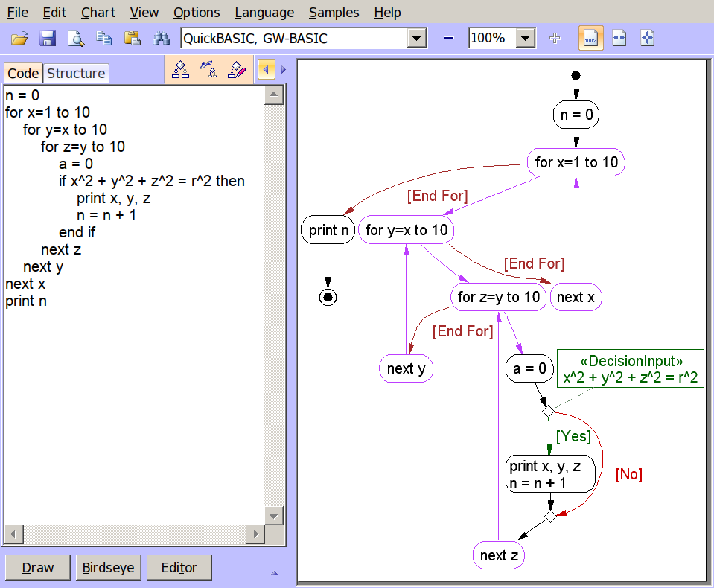Viewport: 714px width, 588px height.
Task: Toggle the fit whole page view icon
Action: coord(648,39)
